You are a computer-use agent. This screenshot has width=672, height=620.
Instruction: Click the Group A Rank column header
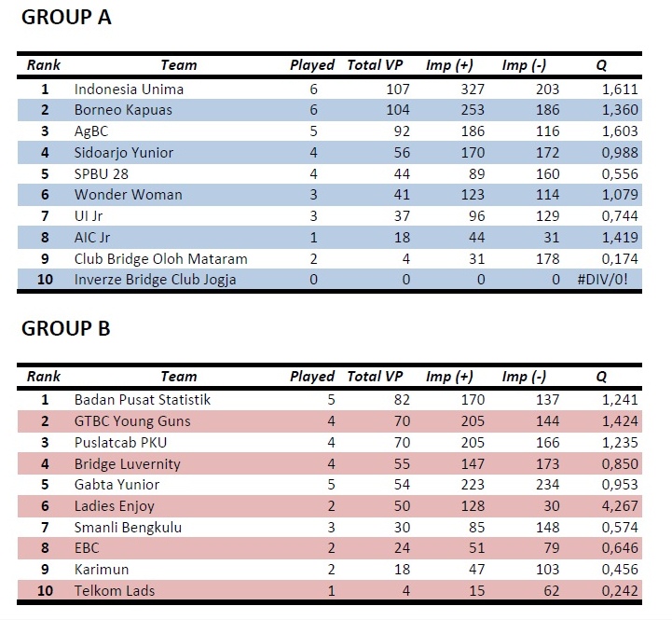44,65
